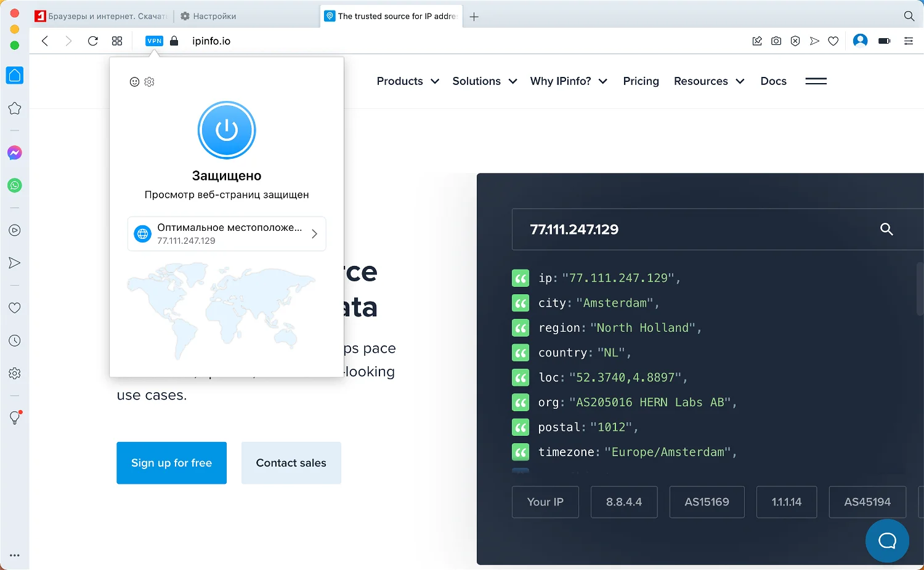The height and width of the screenshot is (570, 924).
Task: Take a snapshot with the camera icon
Action: (x=776, y=41)
